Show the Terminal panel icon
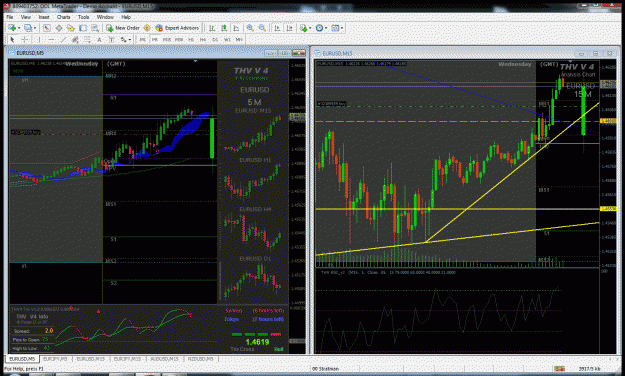 tap(83, 28)
